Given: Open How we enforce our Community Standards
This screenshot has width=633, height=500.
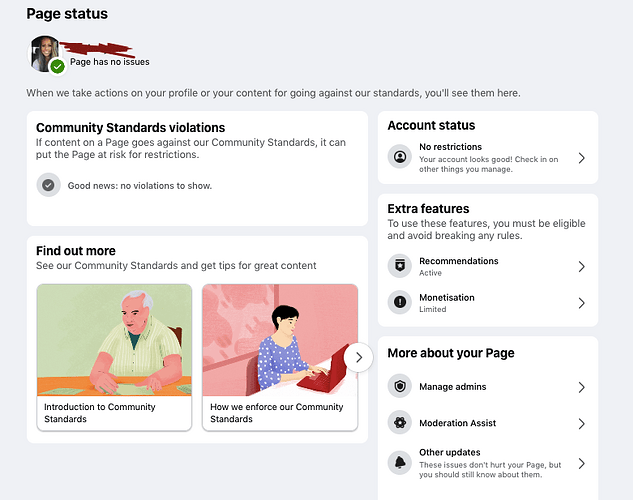Looking at the screenshot, I should 277,413.
